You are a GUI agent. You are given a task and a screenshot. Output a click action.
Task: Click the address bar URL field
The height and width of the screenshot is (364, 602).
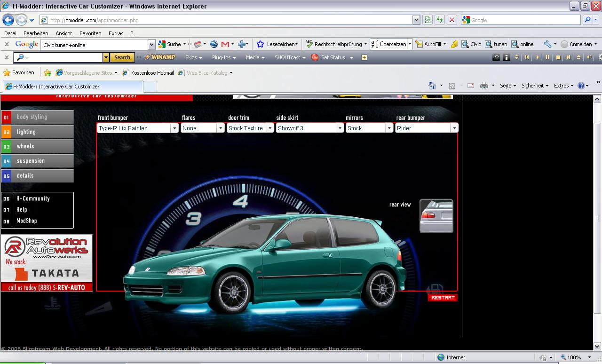click(226, 20)
